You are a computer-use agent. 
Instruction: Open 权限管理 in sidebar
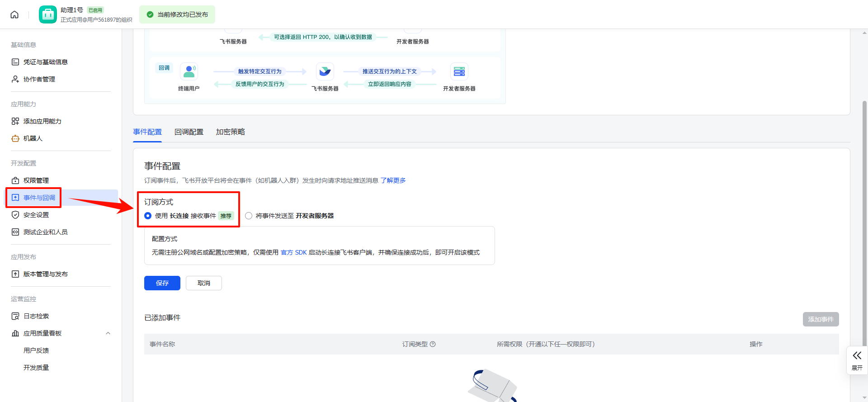click(x=36, y=180)
